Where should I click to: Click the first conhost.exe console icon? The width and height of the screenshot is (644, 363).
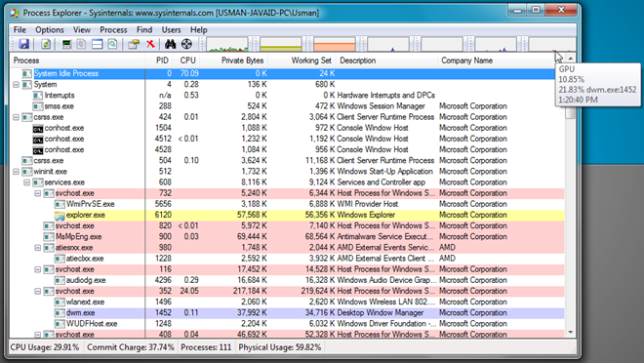coord(38,128)
